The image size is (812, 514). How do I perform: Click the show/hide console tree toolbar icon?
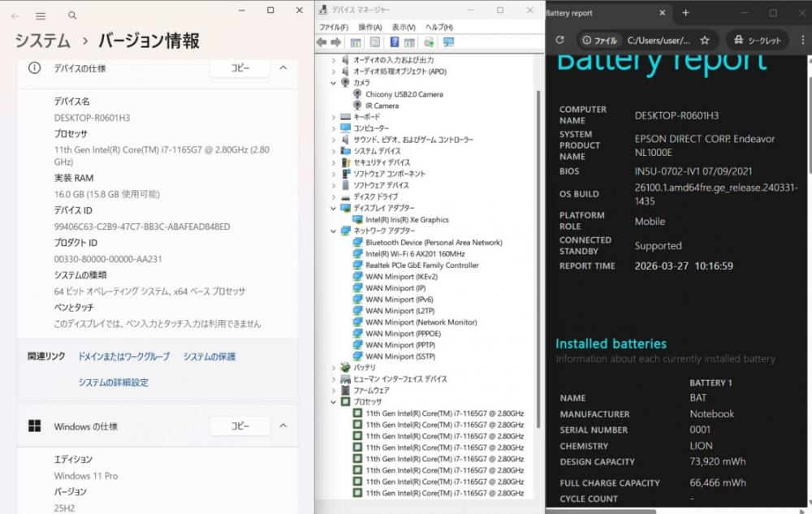(356, 42)
